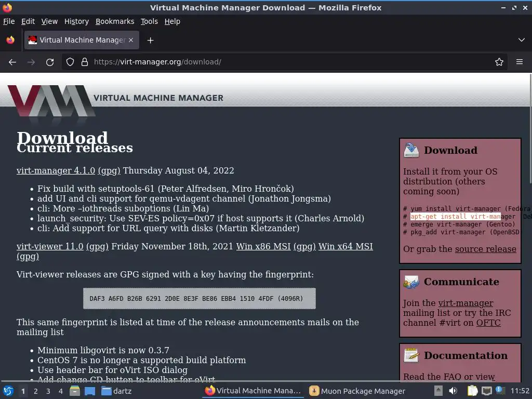Viewport: 532px width, 399px height.
Task: Click the clock showing 11:52
Action: pyautogui.click(x=520, y=391)
